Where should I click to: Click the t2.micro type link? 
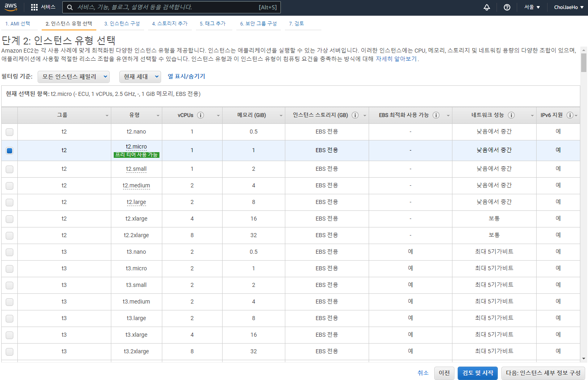point(136,146)
